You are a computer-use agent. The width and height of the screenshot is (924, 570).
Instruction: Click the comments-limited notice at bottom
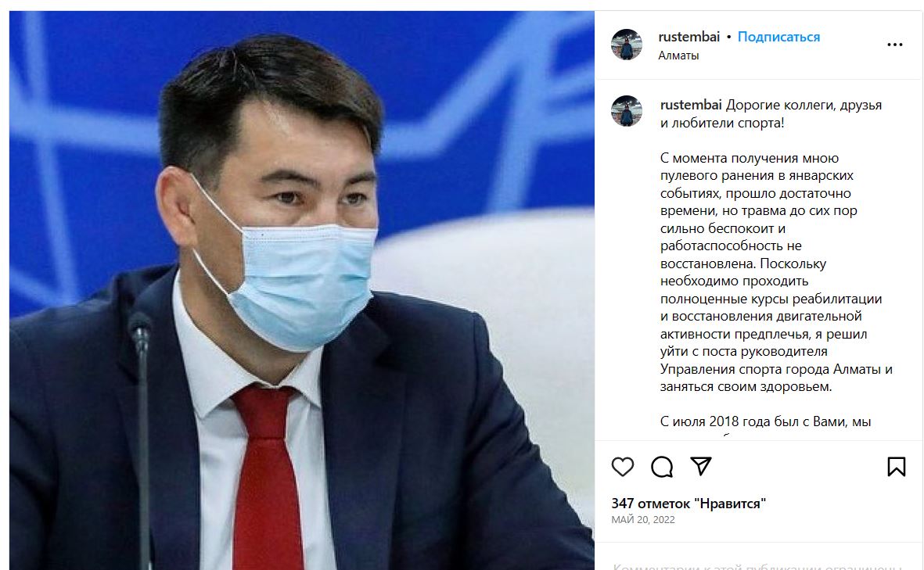757,566
